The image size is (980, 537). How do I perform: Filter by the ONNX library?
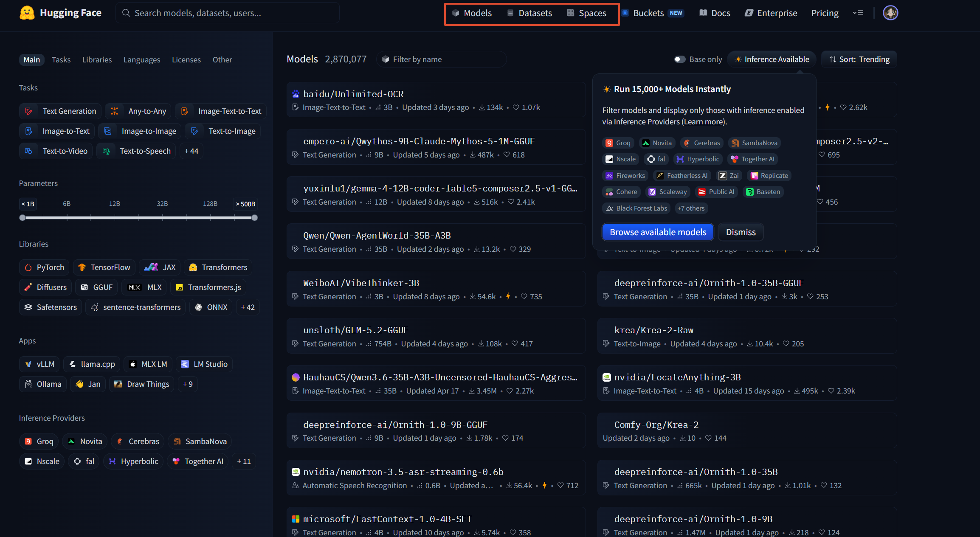pyautogui.click(x=211, y=307)
